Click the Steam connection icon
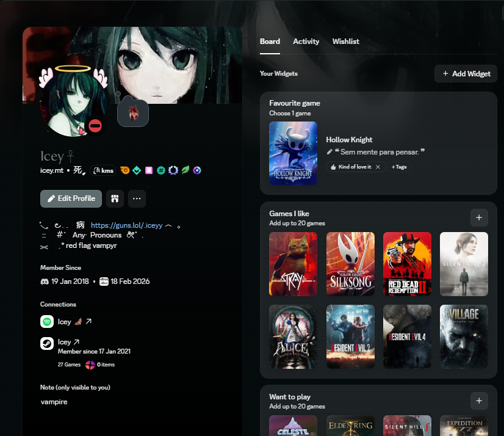This screenshot has height=436, width=504. click(x=47, y=343)
